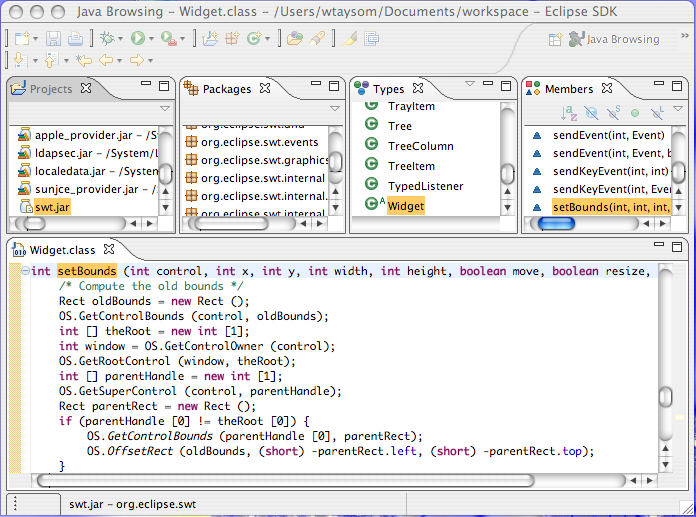
Task: Create a new Java class icon
Action: [x=254, y=39]
